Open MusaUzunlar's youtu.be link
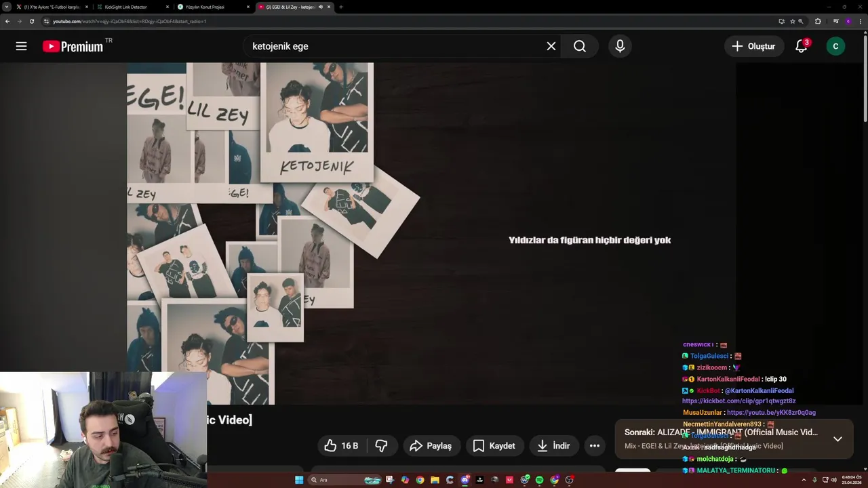The image size is (868, 488). (x=771, y=412)
